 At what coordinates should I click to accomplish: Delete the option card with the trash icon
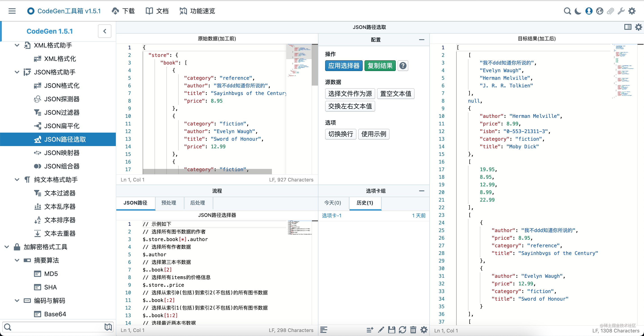point(413,330)
